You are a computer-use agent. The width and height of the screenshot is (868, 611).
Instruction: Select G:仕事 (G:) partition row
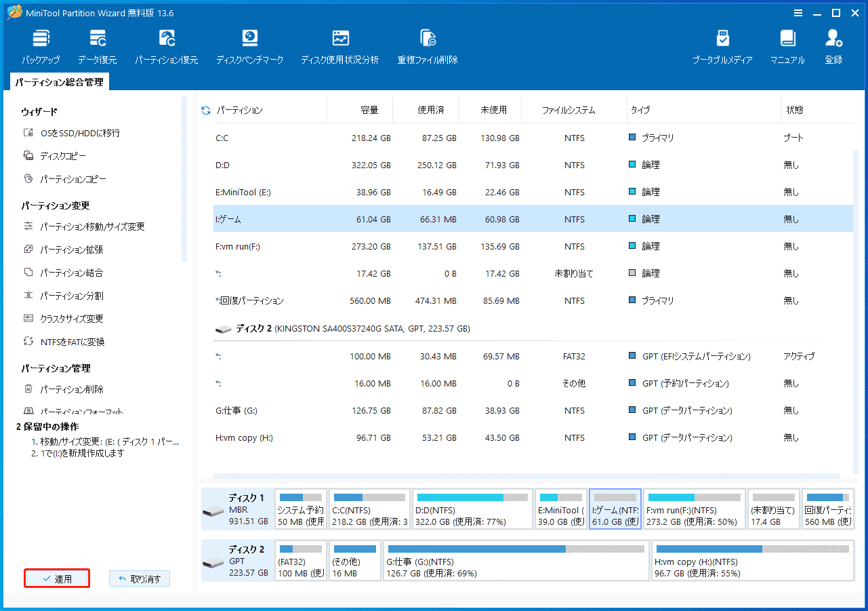pyautogui.click(x=533, y=410)
